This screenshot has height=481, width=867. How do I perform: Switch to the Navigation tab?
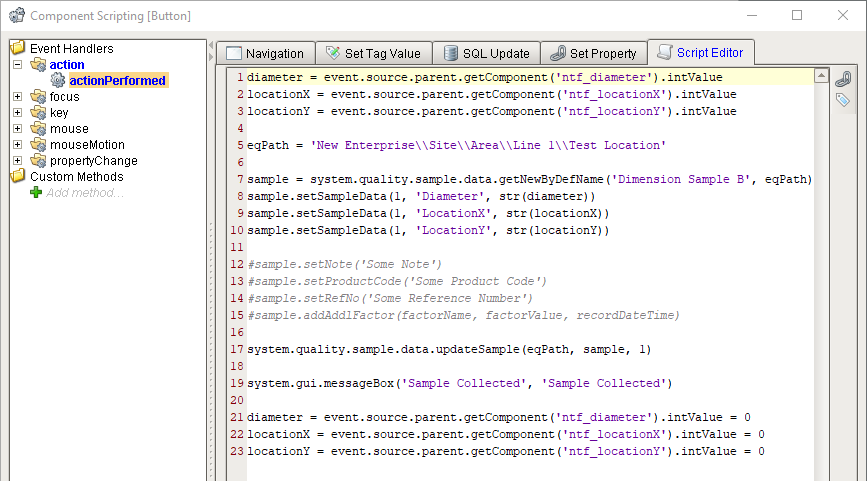tap(265, 54)
